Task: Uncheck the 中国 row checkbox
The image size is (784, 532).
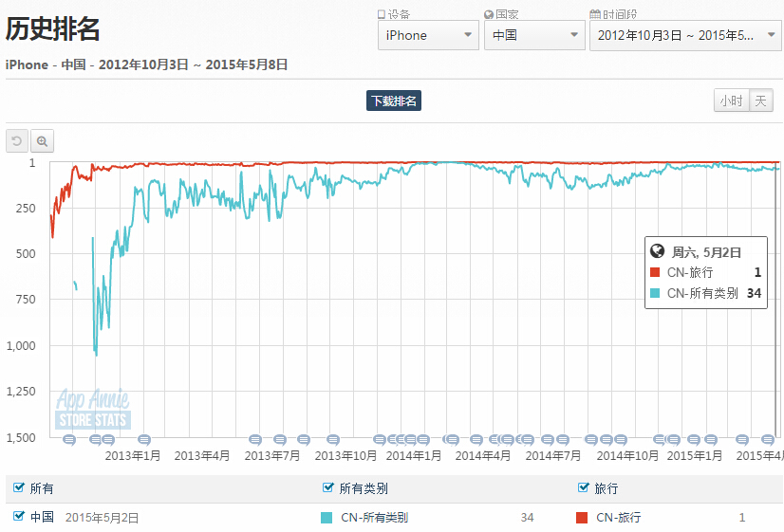Action: point(18,517)
